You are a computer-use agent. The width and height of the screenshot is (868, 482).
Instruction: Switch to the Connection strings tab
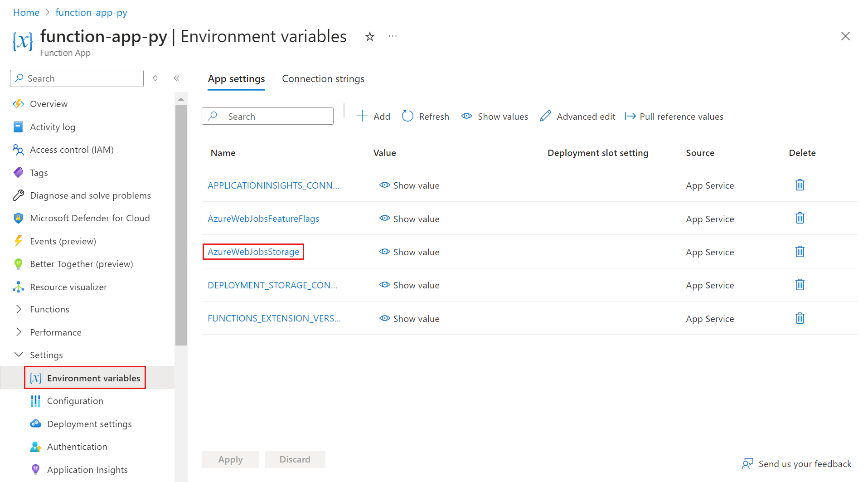click(323, 78)
